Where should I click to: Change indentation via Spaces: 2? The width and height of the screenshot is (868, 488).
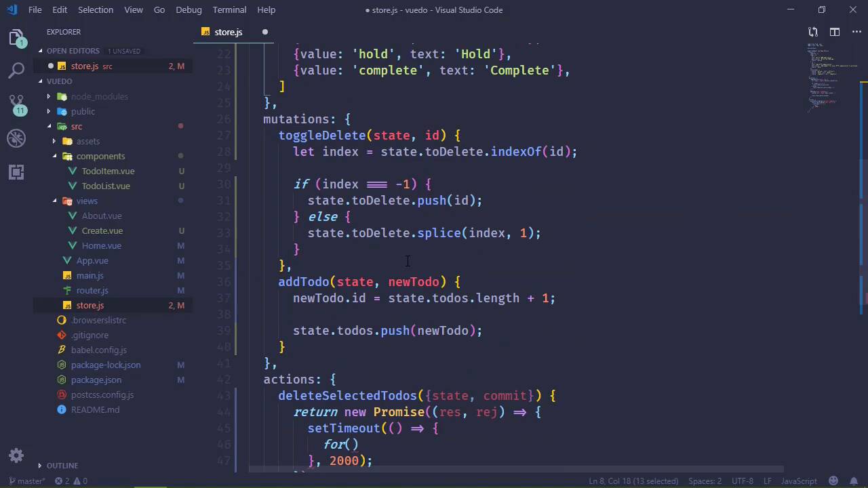pos(705,481)
